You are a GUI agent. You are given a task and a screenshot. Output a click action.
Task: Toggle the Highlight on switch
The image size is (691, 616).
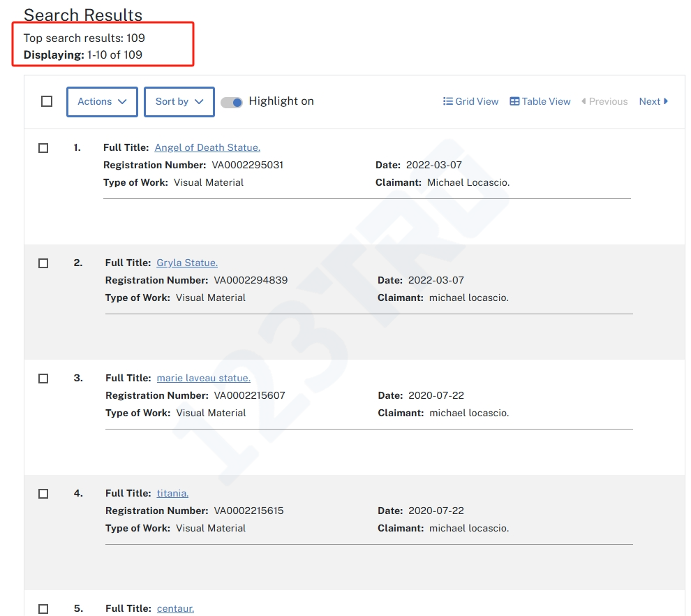(x=232, y=102)
